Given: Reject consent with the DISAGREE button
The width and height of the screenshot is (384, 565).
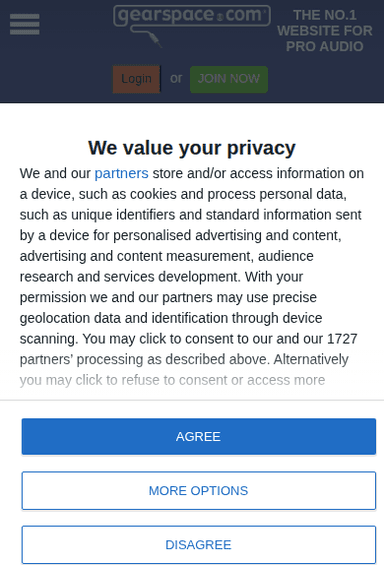Looking at the screenshot, I should tap(199, 544).
